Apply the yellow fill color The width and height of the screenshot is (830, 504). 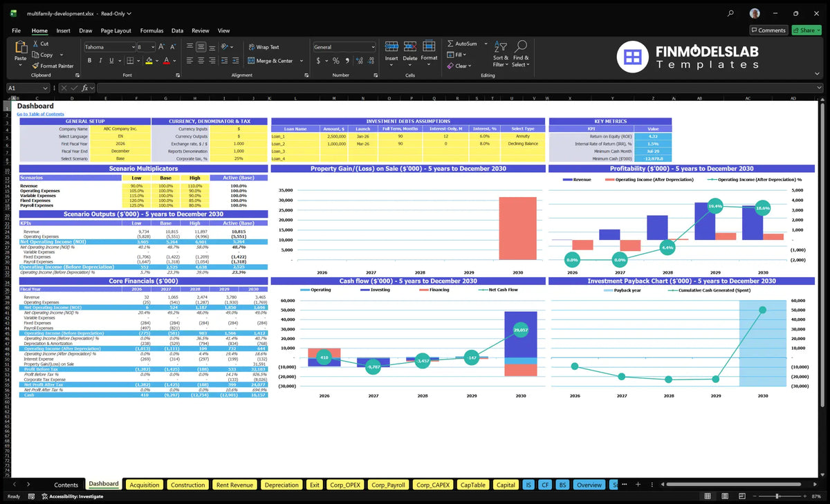coord(148,61)
